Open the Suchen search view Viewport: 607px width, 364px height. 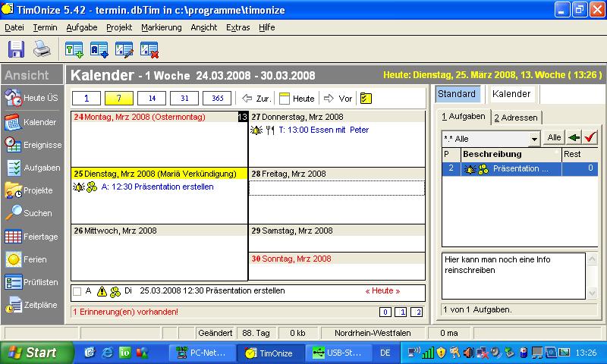coord(32,213)
